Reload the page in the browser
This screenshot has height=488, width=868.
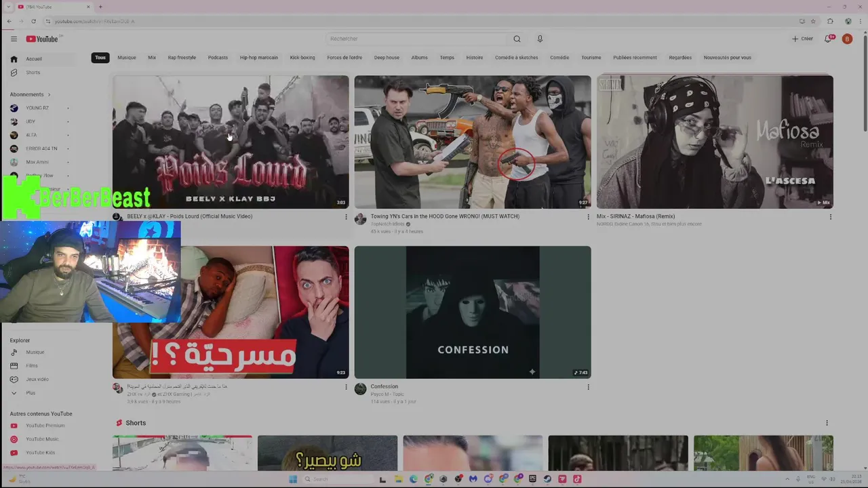pos(33,21)
